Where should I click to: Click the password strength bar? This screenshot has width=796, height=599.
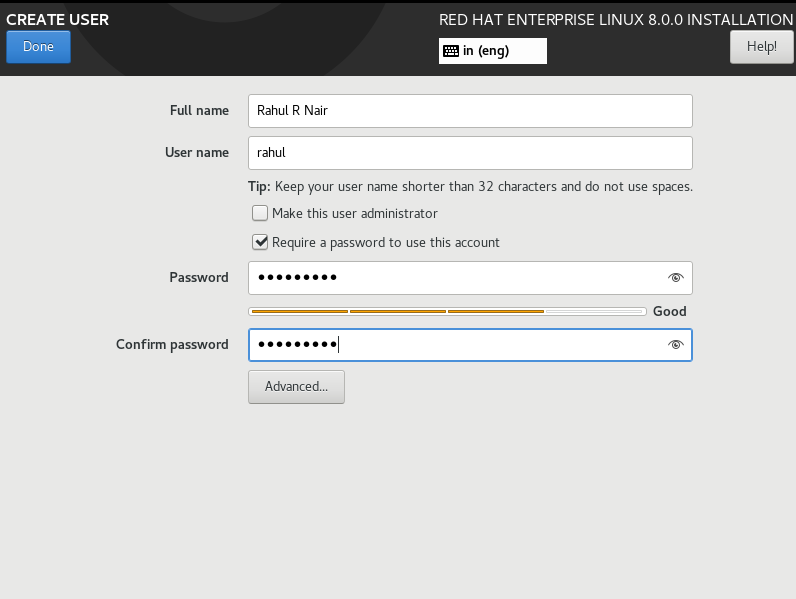(x=447, y=311)
